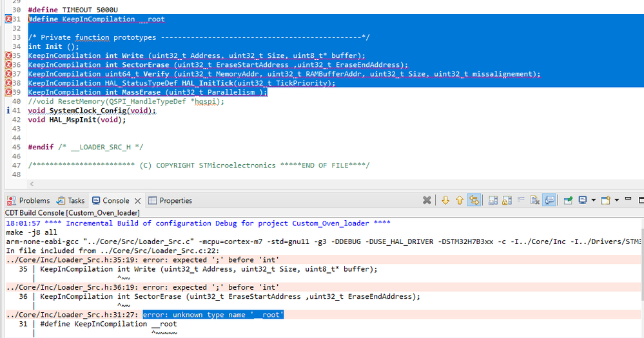Click the COPYRIGHT STMicroelectronics comment line
The width and height of the screenshot is (644, 338).
tap(199, 165)
